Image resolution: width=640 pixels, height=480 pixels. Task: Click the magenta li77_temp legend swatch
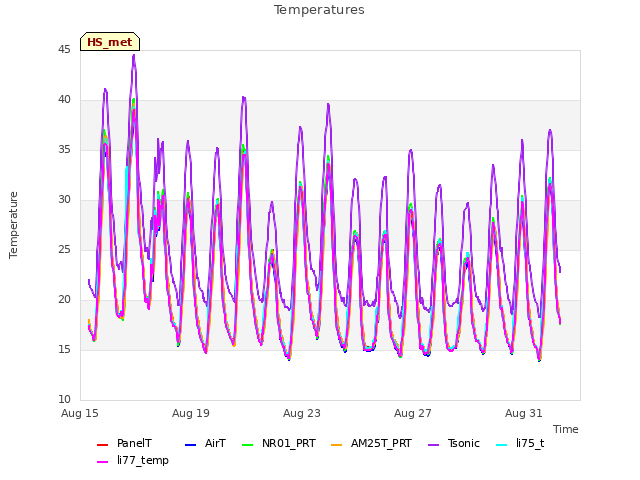(102, 462)
